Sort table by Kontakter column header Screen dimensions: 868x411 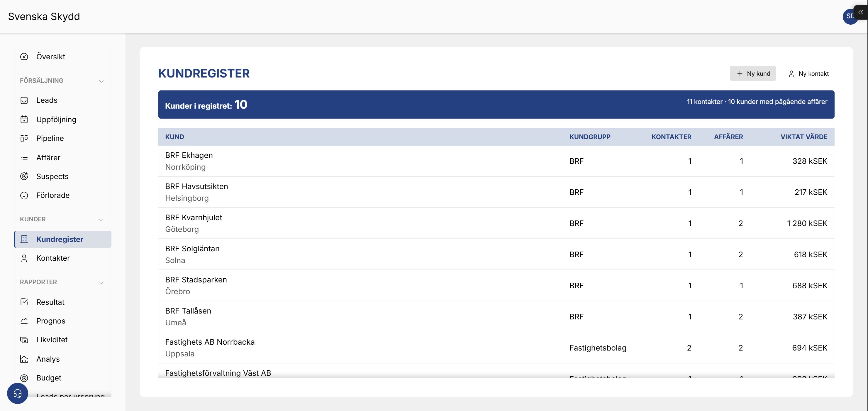[x=671, y=137]
